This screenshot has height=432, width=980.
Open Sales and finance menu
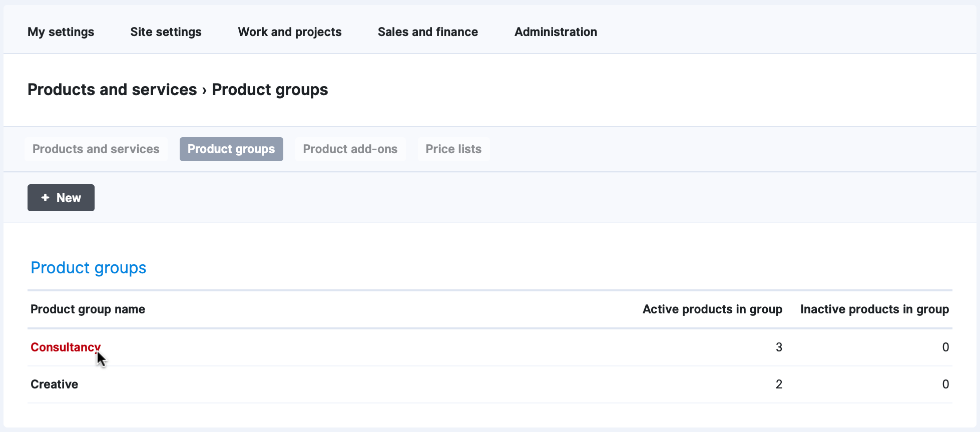pyautogui.click(x=428, y=32)
